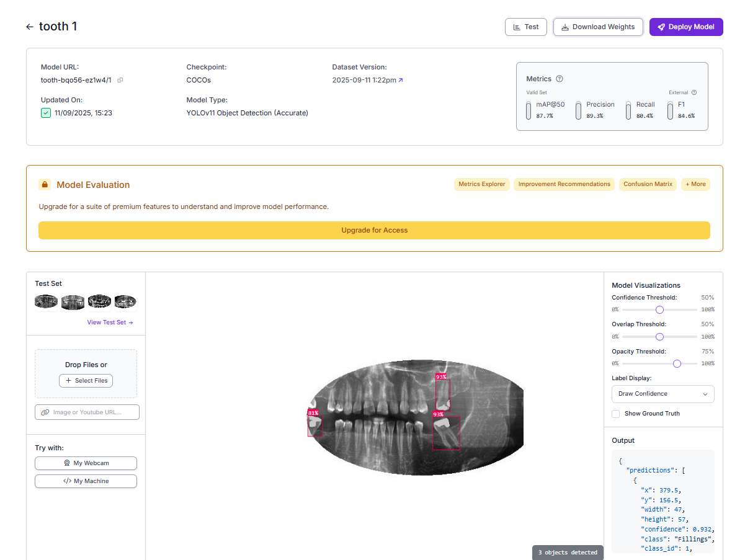Open the dataset version external link arrow
Image resolution: width=745 pixels, height=560 pixels.
(401, 80)
